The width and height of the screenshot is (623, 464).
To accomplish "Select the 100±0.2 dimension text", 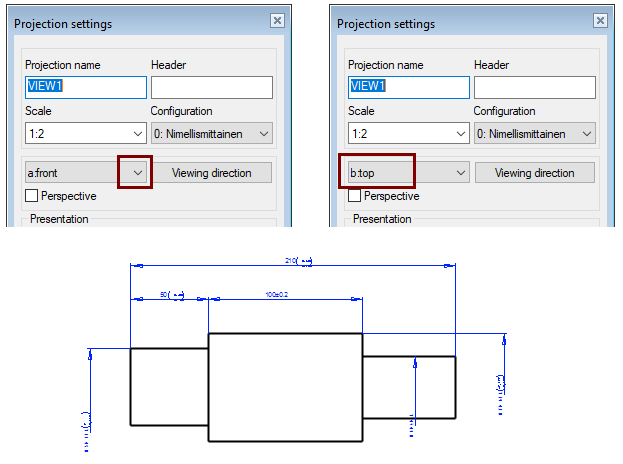I will pos(277,295).
